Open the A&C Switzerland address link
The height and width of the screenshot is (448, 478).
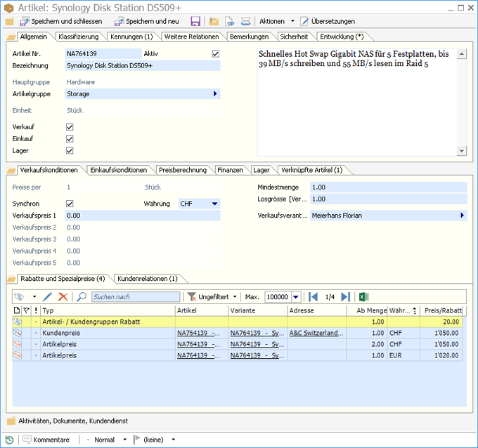coord(316,333)
